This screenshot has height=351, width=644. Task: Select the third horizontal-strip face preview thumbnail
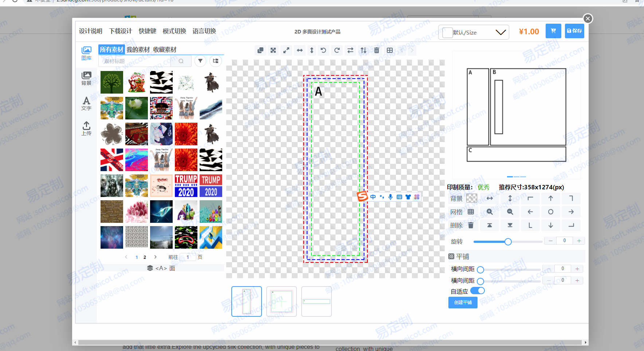(317, 301)
